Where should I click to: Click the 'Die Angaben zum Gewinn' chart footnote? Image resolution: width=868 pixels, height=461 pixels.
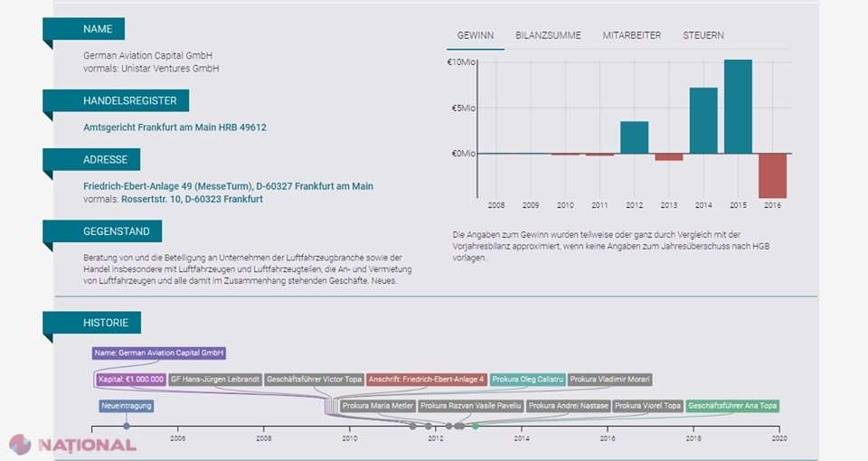(x=611, y=246)
